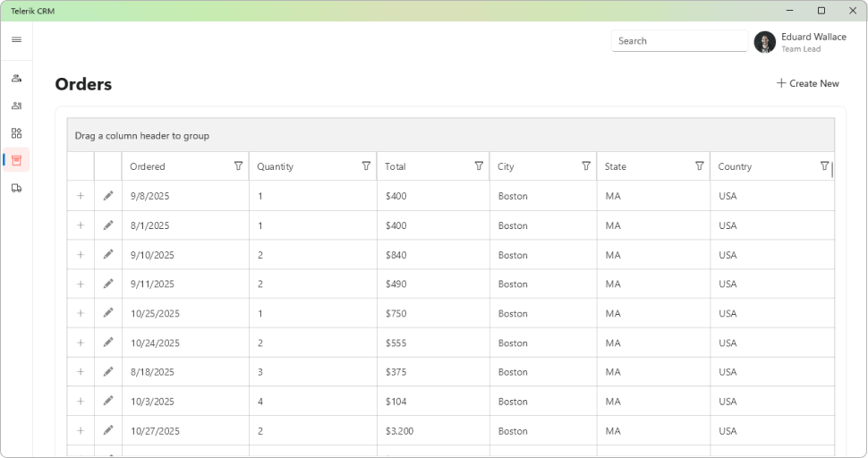Screen dimensions: 868x458
Task: Expand the 10/24/2025 order row
Action: click(81, 343)
